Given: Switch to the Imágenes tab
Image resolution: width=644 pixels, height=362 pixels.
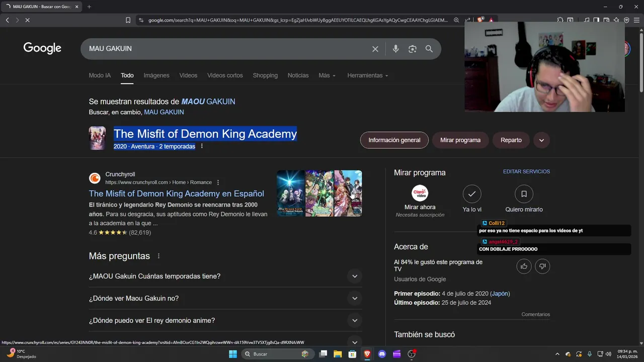Looking at the screenshot, I should (x=156, y=75).
